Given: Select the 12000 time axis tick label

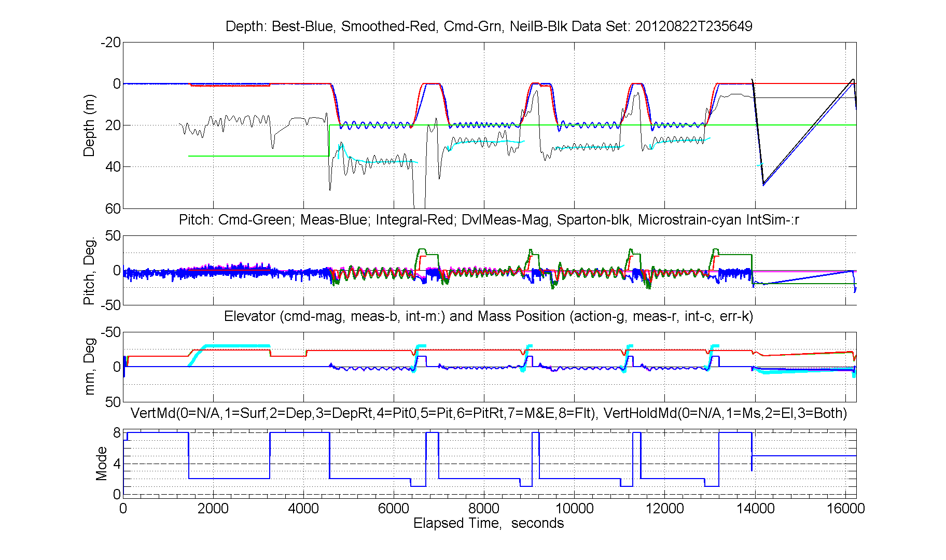Looking at the screenshot, I should coord(664,509).
